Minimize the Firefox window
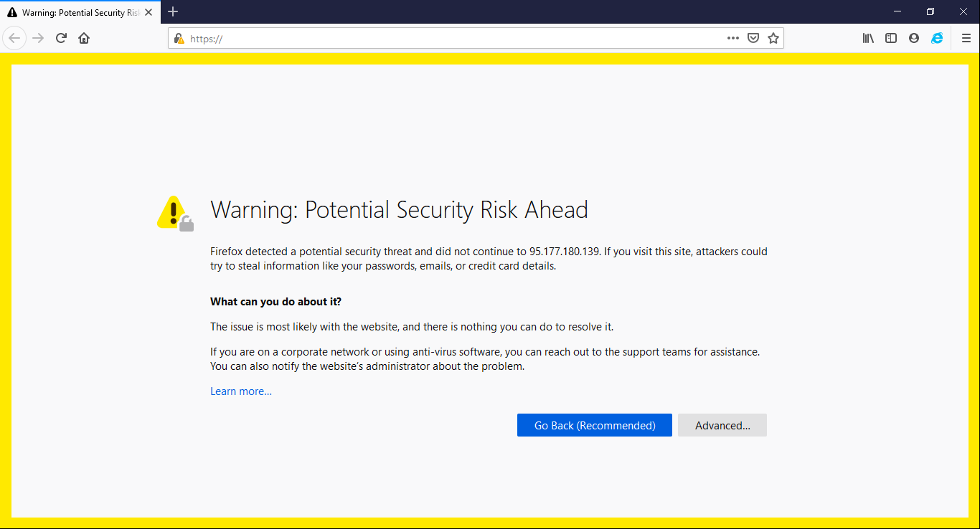This screenshot has width=980, height=529. [x=897, y=11]
